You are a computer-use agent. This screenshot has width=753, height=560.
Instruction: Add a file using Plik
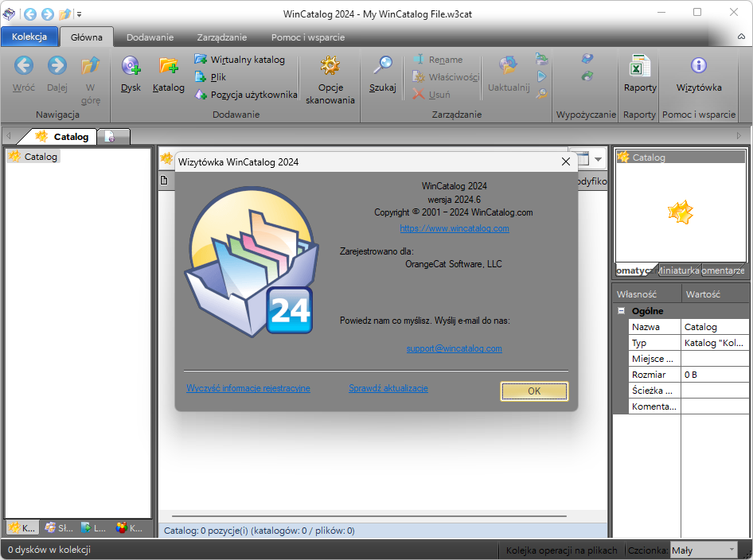tap(210, 77)
